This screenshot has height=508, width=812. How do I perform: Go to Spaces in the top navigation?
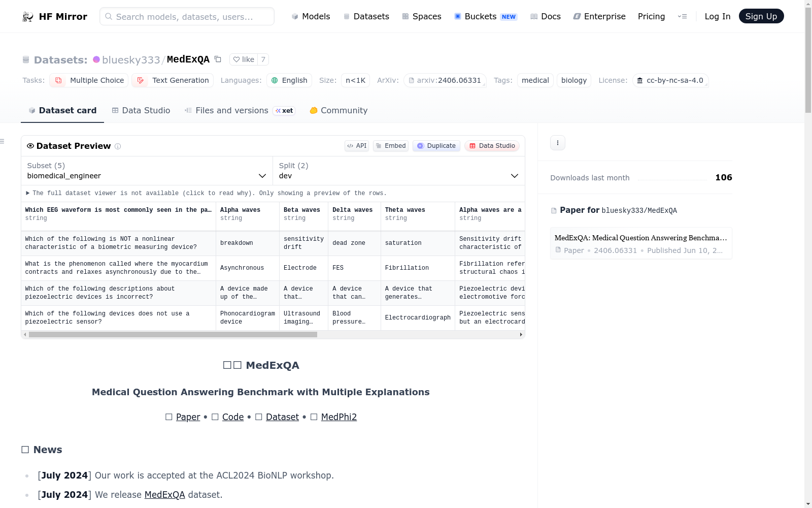click(422, 16)
